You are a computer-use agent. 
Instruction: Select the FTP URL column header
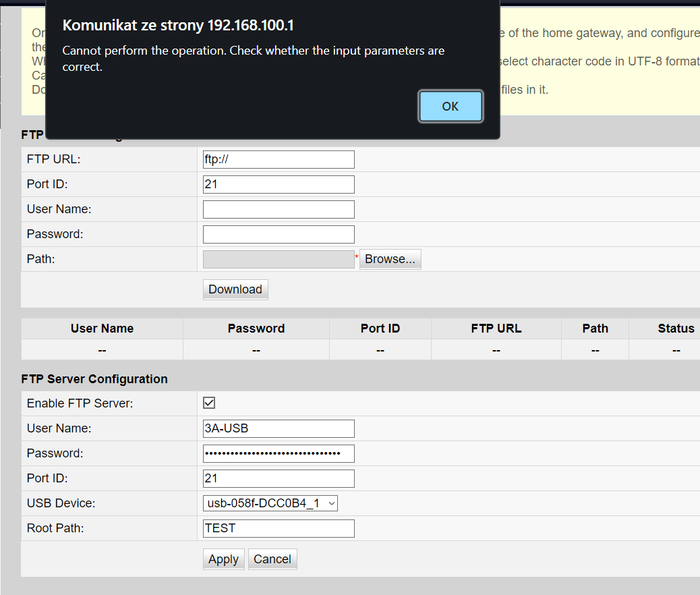[496, 329]
